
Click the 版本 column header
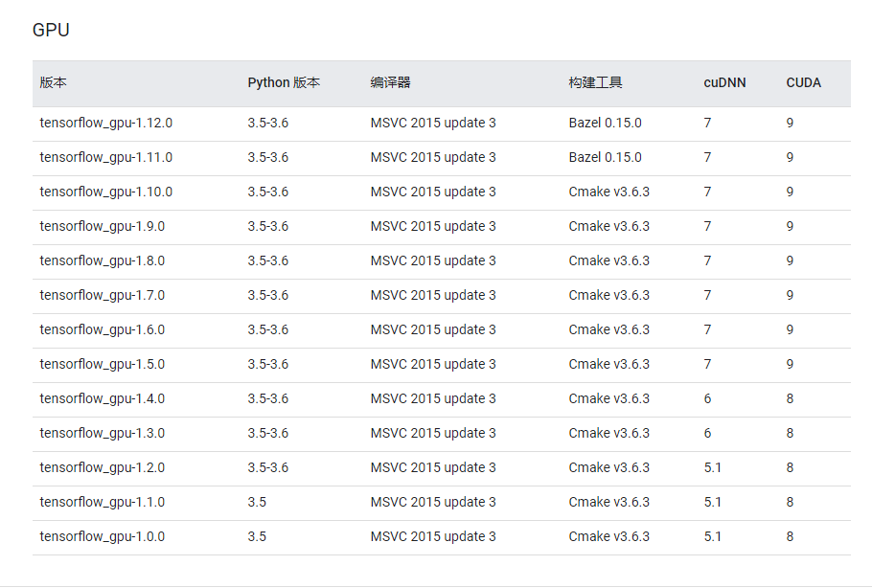click(54, 82)
